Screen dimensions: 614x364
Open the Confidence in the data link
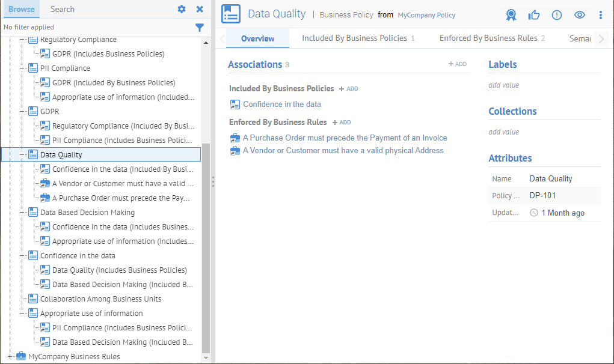[281, 104]
